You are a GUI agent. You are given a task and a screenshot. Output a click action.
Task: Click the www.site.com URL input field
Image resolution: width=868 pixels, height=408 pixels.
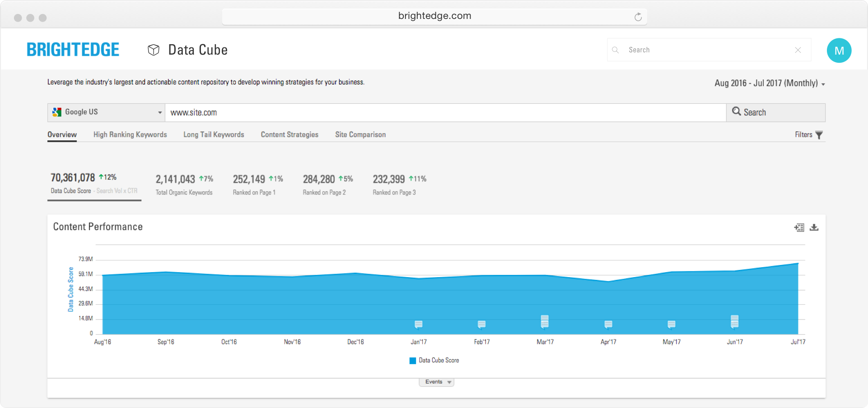point(445,113)
